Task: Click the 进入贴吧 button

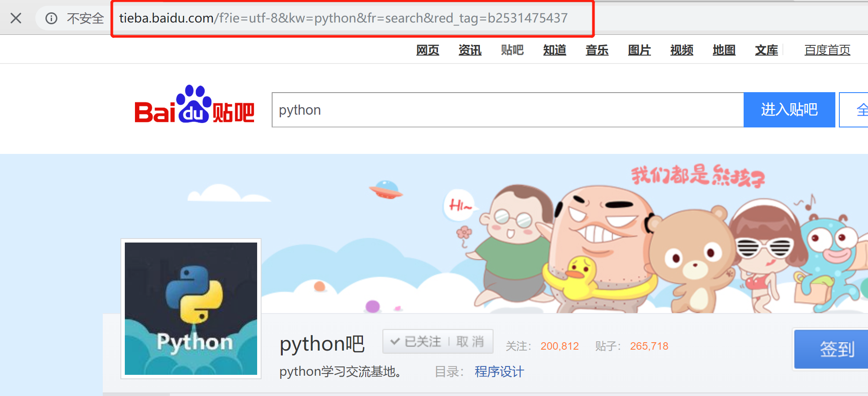Action: click(789, 110)
